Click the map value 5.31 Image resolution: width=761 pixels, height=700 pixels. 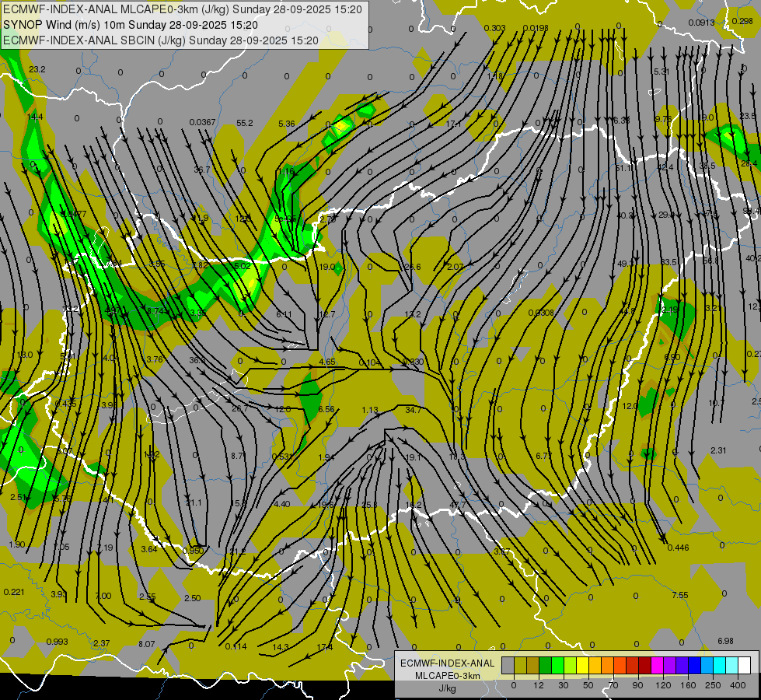point(661,72)
